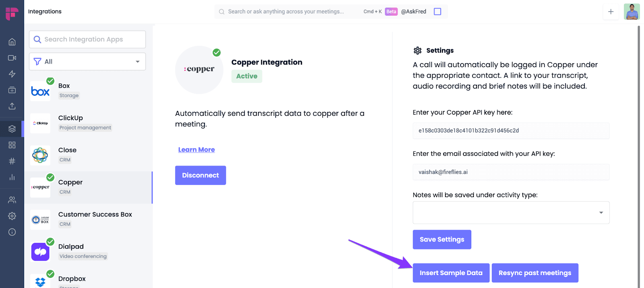Viewport: 644px width, 288px height.
Task: Open the activity type dropdown
Action: click(x=511, y=212)
